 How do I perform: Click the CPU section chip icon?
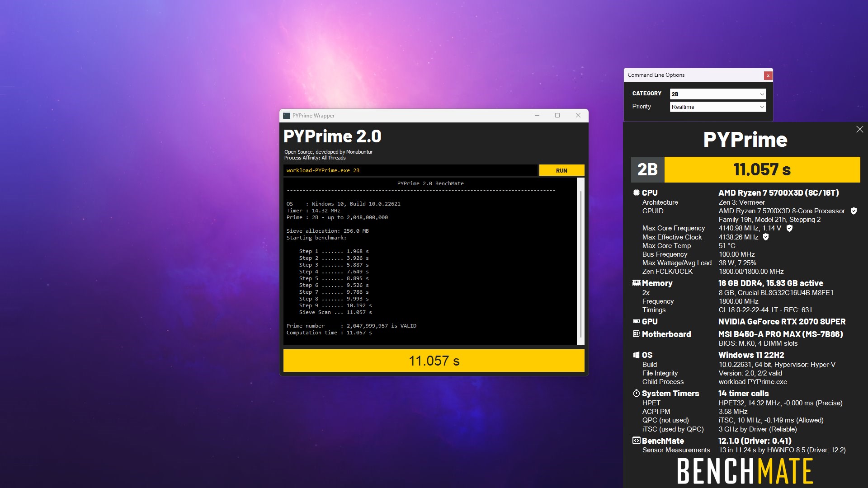coord(636,192)
